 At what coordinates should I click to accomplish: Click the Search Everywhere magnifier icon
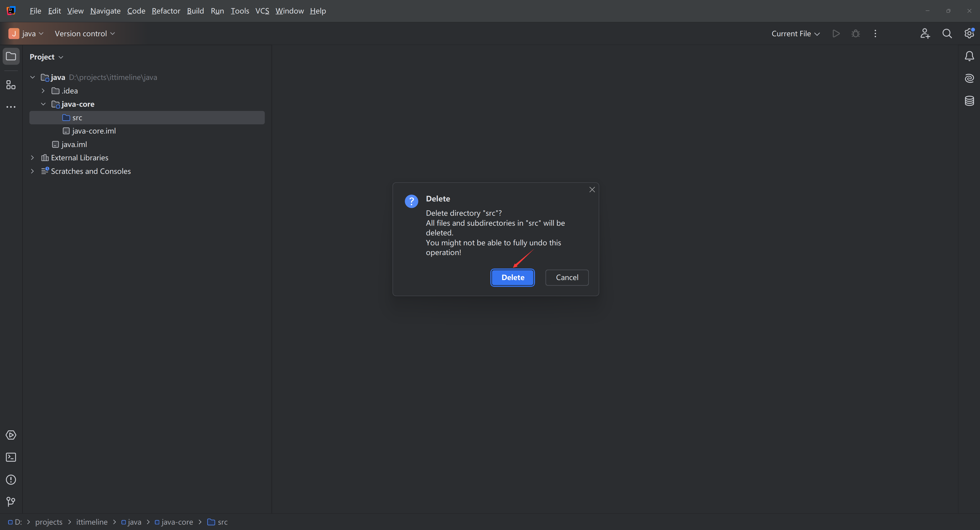(947, 33)
